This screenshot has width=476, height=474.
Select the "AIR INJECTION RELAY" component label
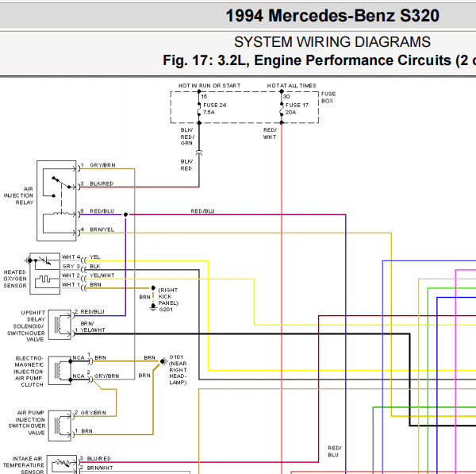coord(19,195)
